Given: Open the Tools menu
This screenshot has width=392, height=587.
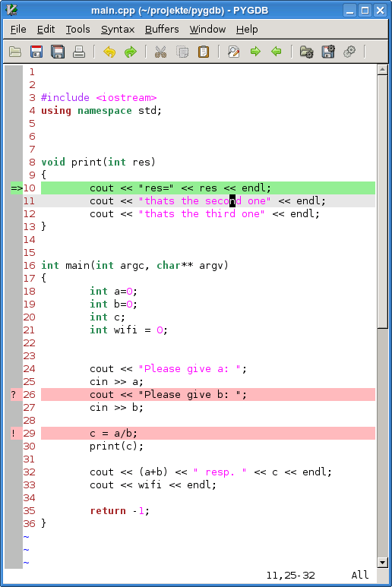Looking at the screenshot, I should click(x=78, y=29).
